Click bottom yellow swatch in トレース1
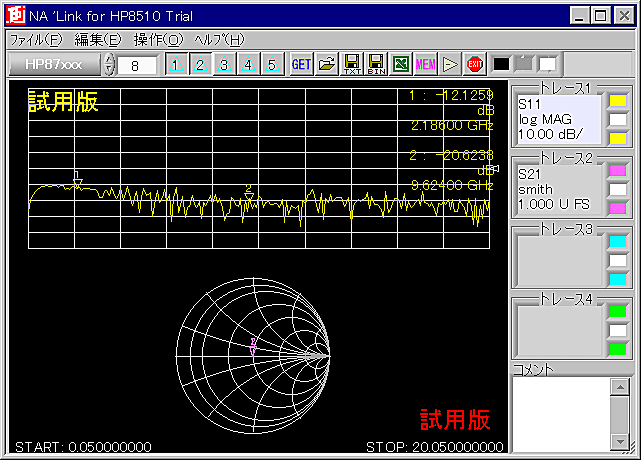The width and height of the screenshot is (641, 460). pyautogui.click(x=618, y=138)
